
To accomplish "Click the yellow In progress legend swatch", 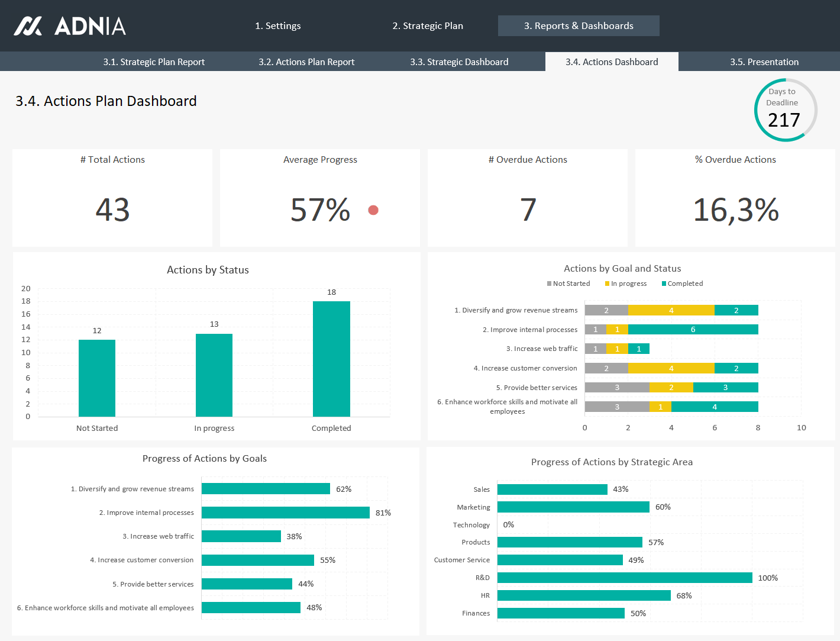I will (607, 284).
